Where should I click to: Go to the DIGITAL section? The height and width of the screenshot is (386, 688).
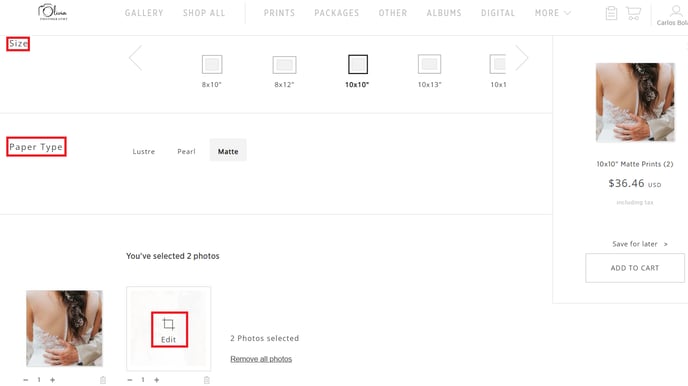point(498,13)
